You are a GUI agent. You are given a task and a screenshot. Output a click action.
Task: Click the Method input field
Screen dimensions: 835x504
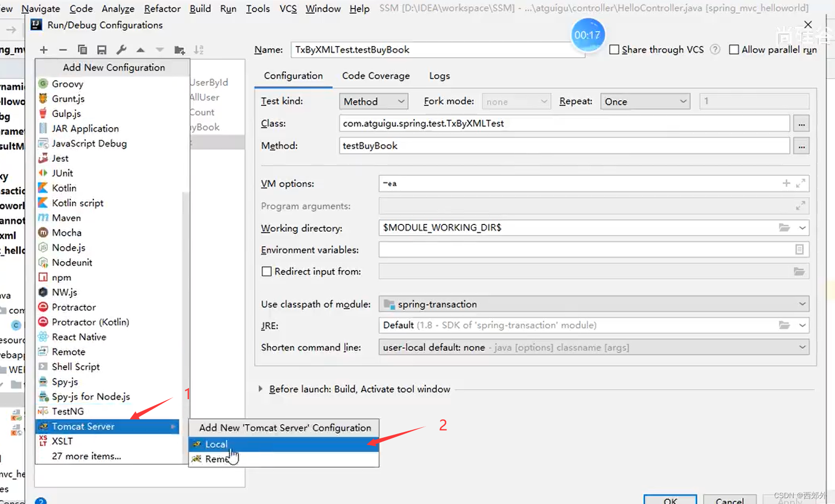pos(564,146)
